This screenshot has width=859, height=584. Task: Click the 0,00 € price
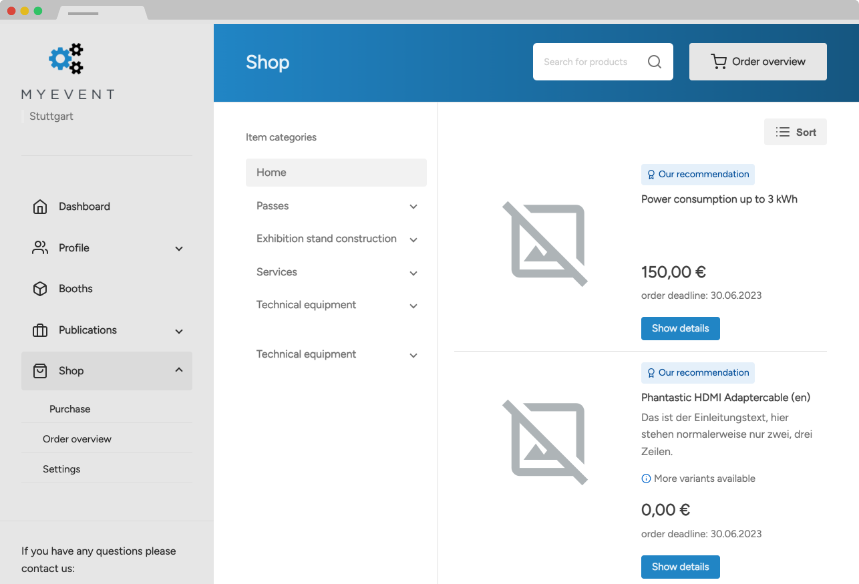click(665, 510)
